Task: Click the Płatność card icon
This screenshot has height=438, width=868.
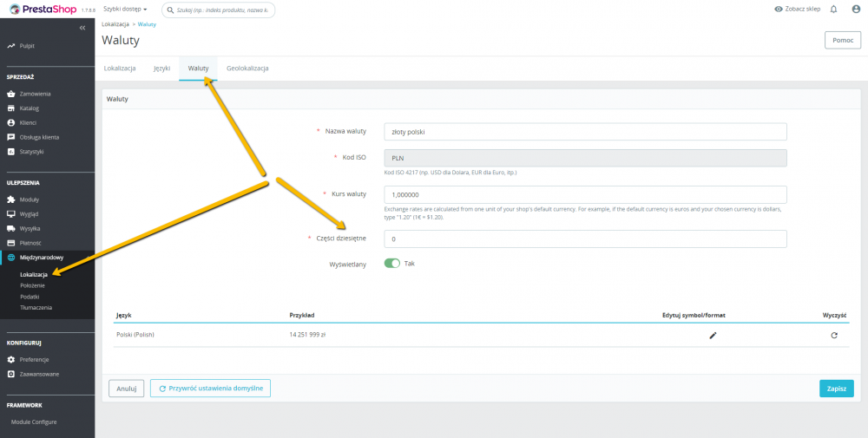Action: (11, 243)
